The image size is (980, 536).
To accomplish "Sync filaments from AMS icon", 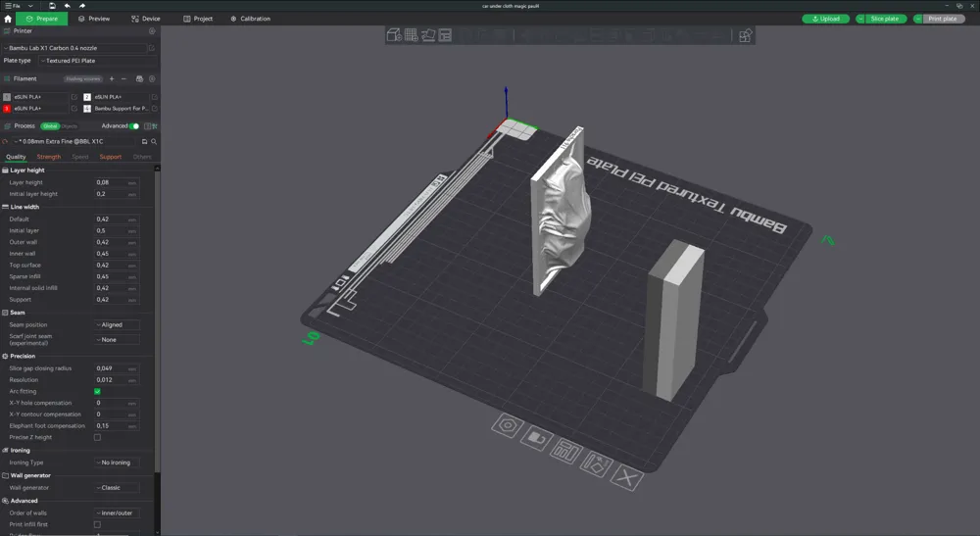I will click(x=139, y=78).
